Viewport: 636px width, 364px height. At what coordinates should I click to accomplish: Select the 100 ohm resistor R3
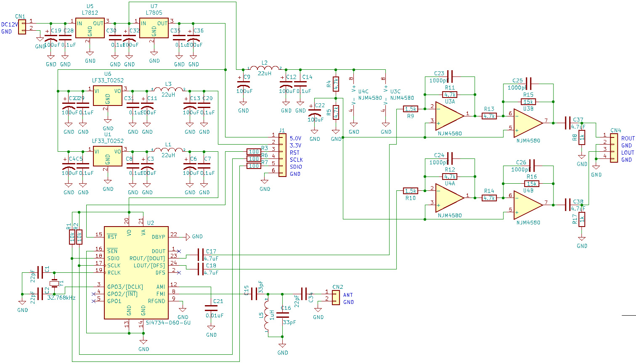pos(254,152)
